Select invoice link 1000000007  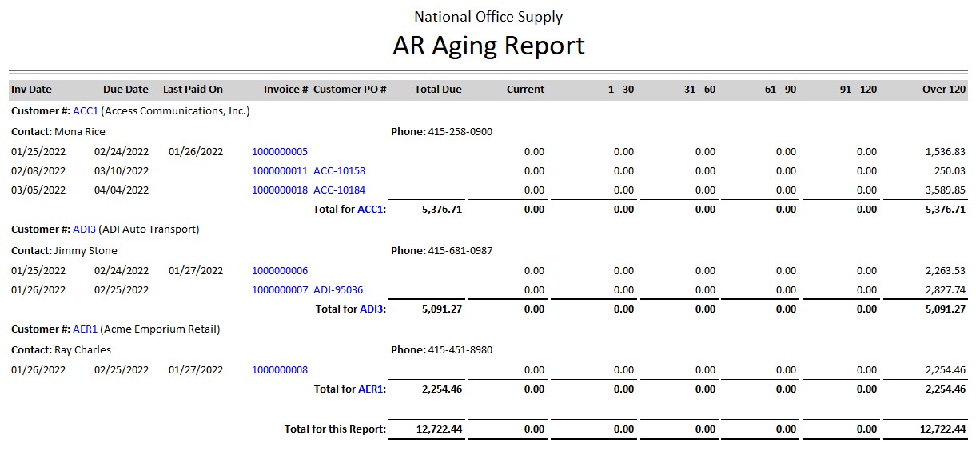coord(279,290)
